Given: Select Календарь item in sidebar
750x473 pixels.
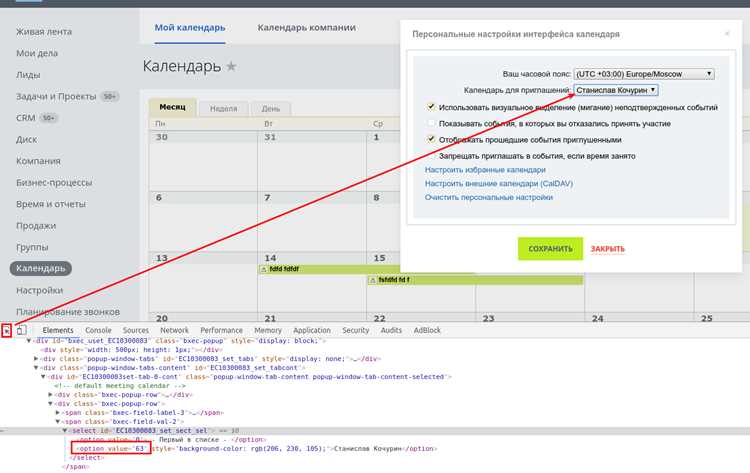Looking at the screenshot, I should 41,268.
